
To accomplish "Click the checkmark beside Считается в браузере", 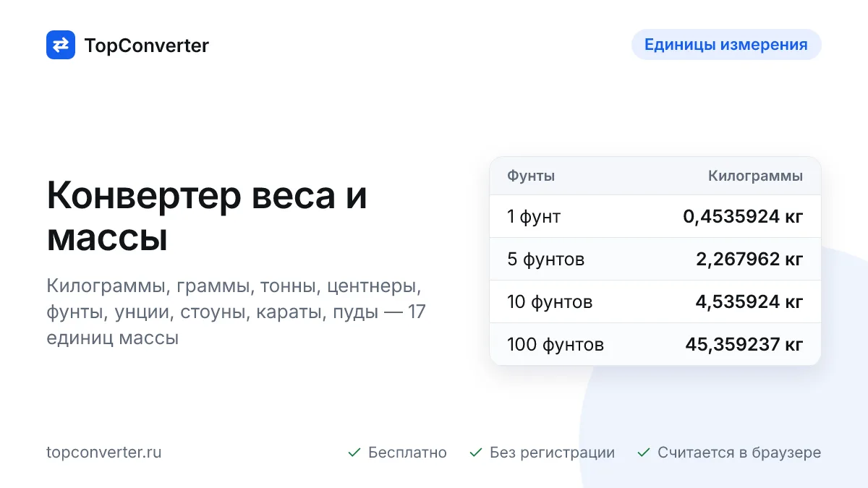I will (644, 453).
